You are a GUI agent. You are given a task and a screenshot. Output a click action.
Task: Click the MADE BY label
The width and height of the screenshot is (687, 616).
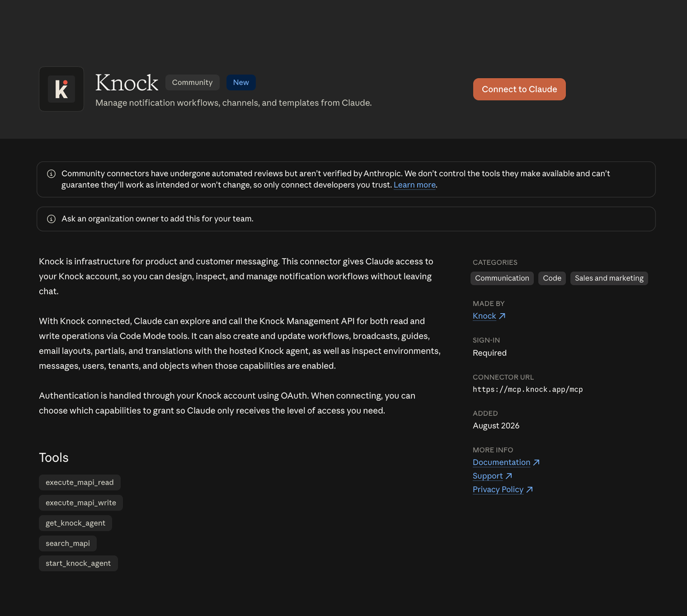pos(488,303)
